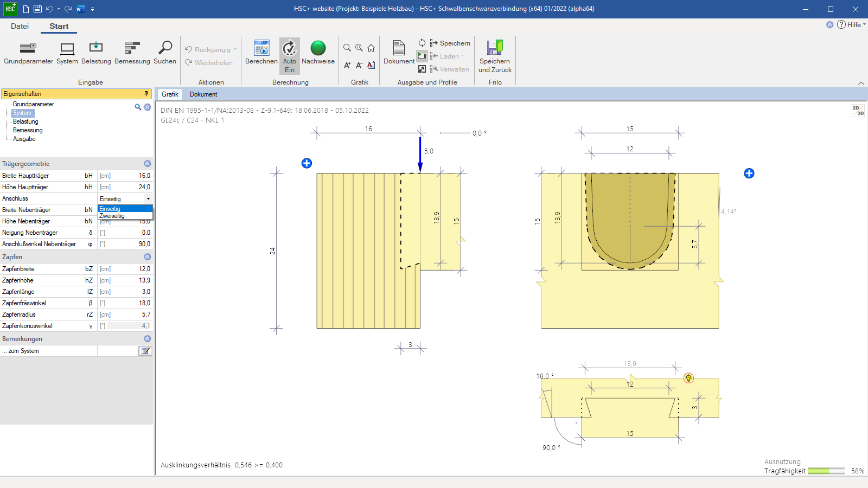Click the lightbulb hint icon in drawing
The image size is (868, 488).
[688, 378]
